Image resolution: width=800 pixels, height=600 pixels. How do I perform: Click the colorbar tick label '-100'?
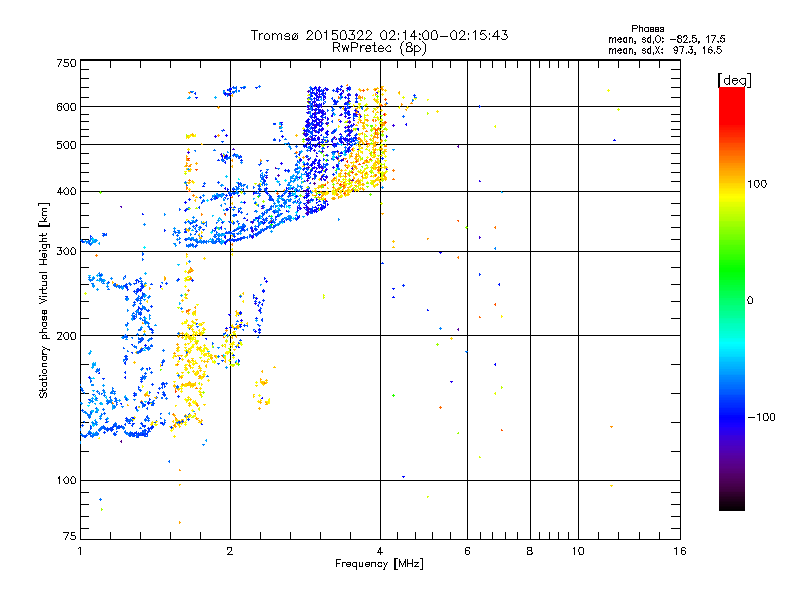pos(761,417)
